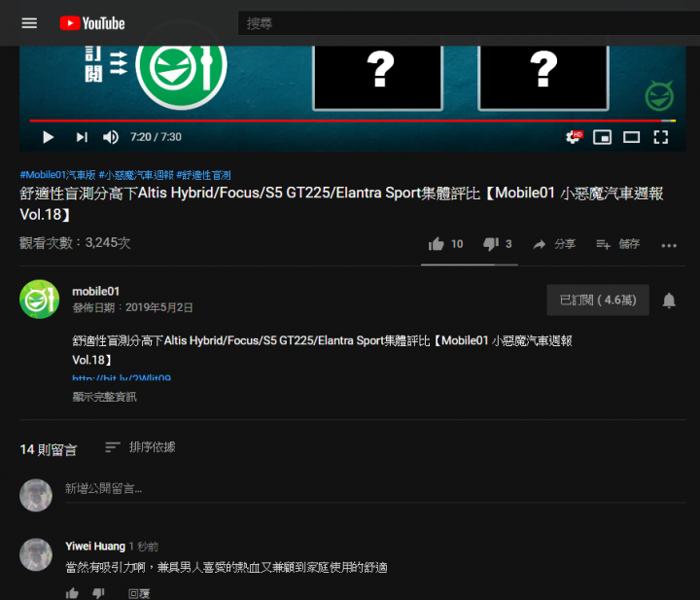Play the video

click(x=49, y=137)
